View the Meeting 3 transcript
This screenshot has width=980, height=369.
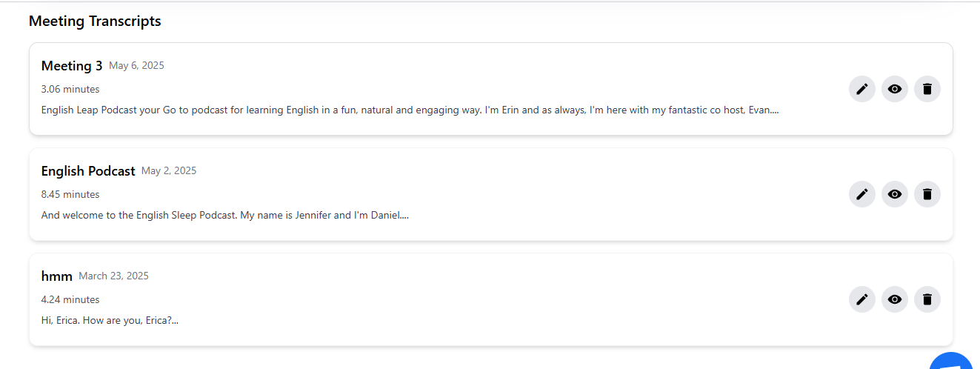click(894, 89)
